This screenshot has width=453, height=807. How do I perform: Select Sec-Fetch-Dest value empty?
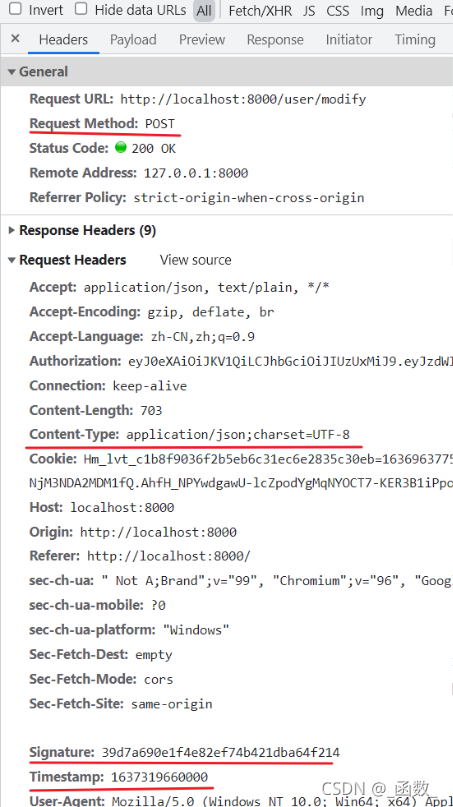[153, 655]
